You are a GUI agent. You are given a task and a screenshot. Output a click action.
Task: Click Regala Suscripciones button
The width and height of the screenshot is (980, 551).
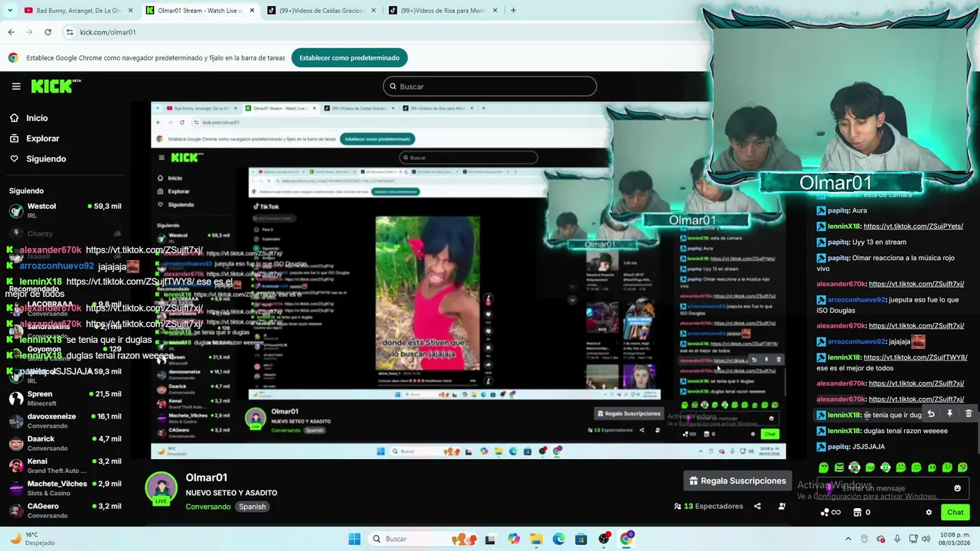738,481
